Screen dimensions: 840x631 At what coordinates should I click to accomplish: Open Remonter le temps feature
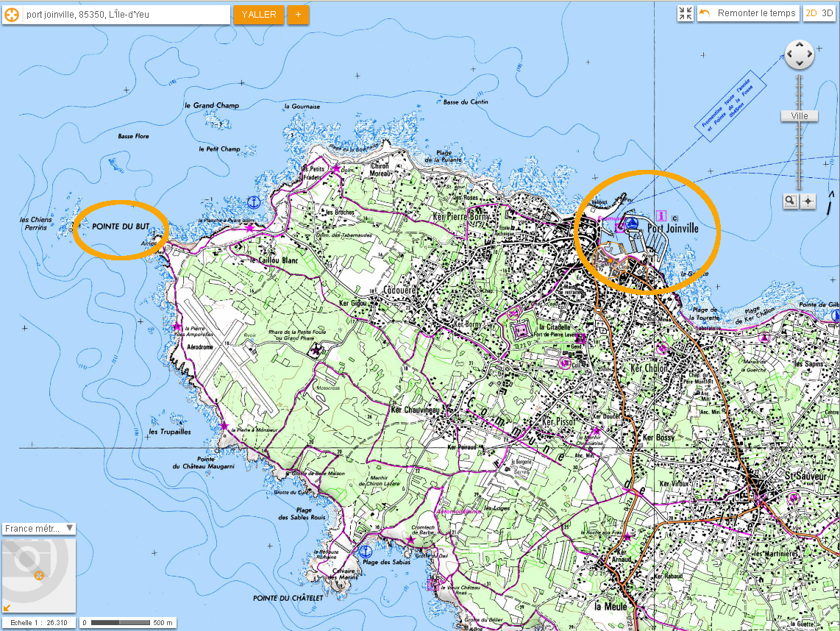[x=748, y=13]
